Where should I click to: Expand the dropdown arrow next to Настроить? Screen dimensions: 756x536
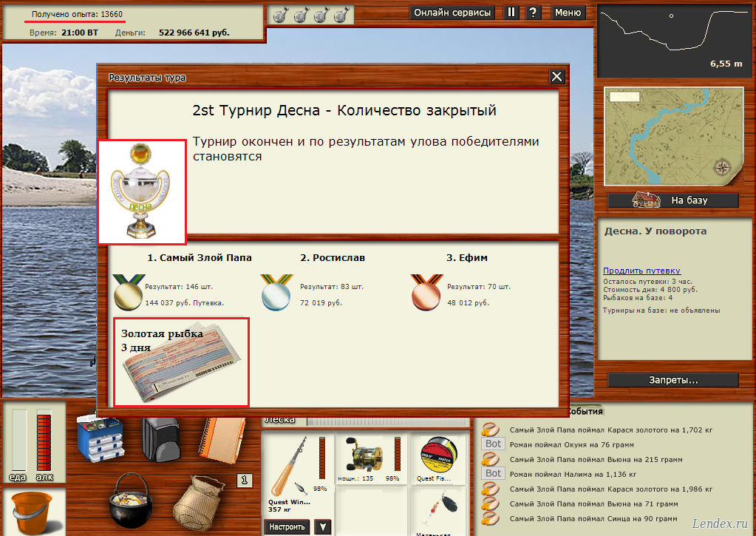coord(322,526)
